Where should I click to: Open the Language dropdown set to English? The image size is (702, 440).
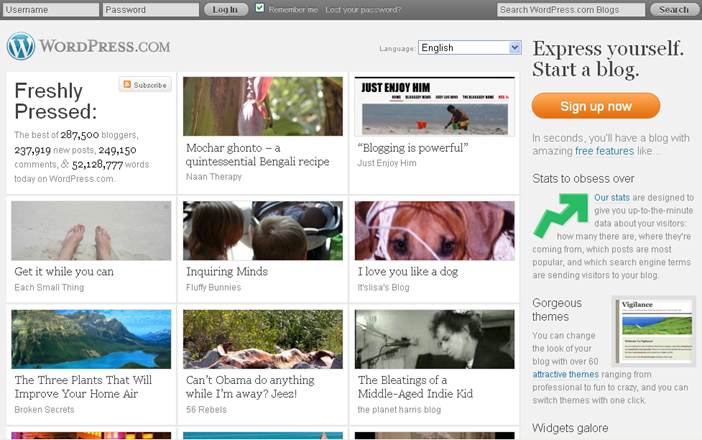point(470,47)
